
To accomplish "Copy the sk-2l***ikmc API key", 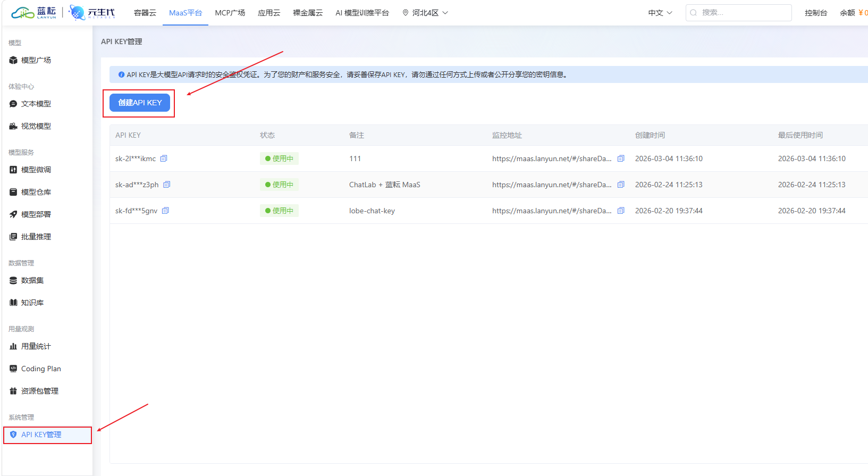I will point(164,158).
